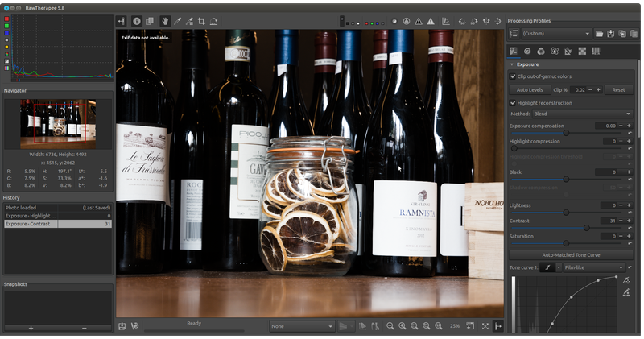Rotate image right icon
This screenshot has height=339, width=644.
[x=474, y=22]
